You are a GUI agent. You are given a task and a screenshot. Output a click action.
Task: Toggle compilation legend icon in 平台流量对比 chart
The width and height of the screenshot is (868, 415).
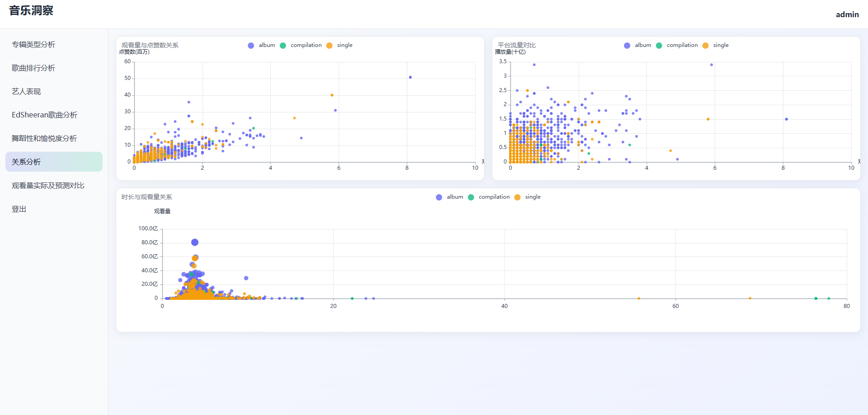pos(659,45)
